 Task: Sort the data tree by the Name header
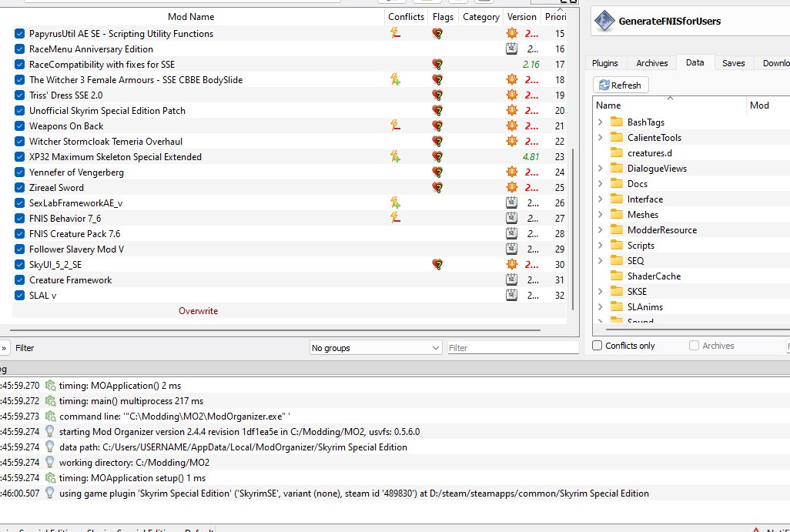pos(670,105)
